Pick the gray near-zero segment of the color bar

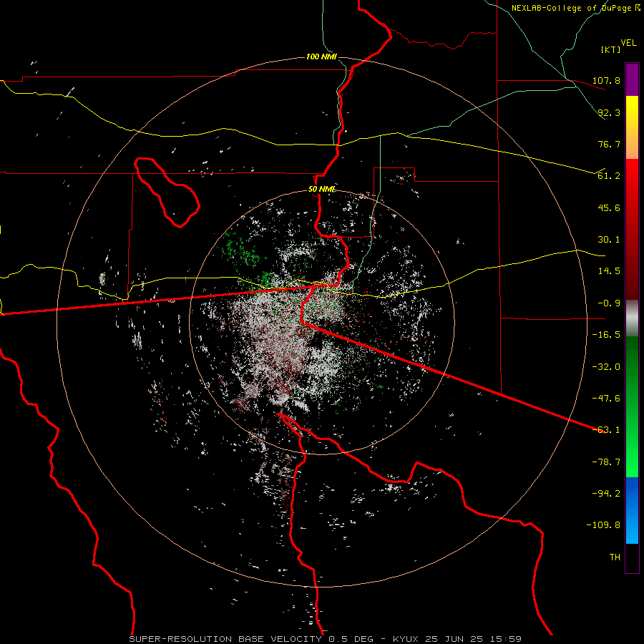click(632, 318)
